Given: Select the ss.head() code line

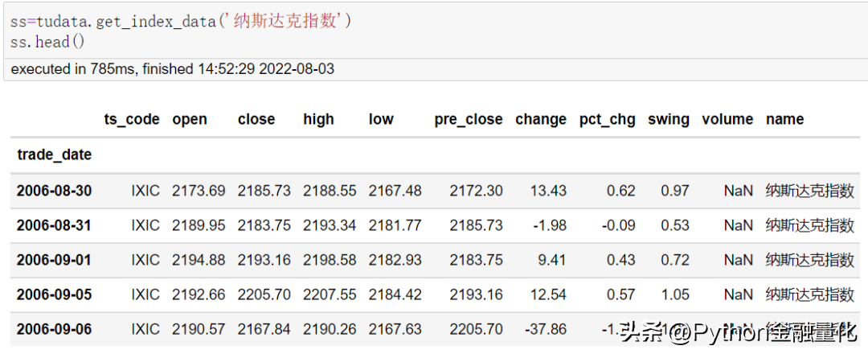Looking at the screenshot, I should [47, 42].
